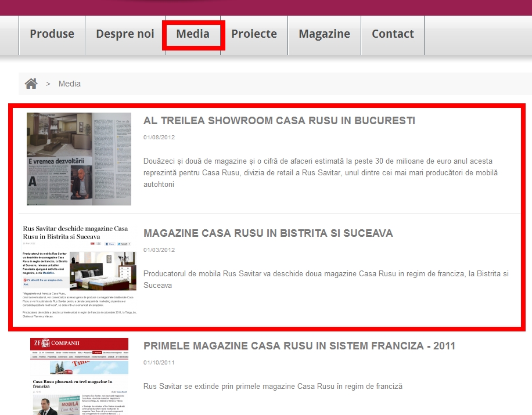Open the ZF Companii article thumbnail
Screen dimensions: 532x415
pyautogui.click(x=79, y=376)
